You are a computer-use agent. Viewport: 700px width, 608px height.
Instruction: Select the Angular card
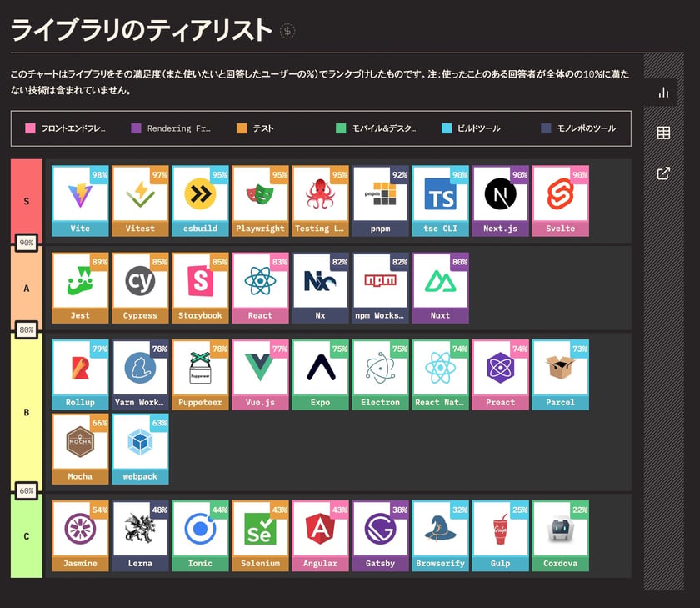coord(320,536)
